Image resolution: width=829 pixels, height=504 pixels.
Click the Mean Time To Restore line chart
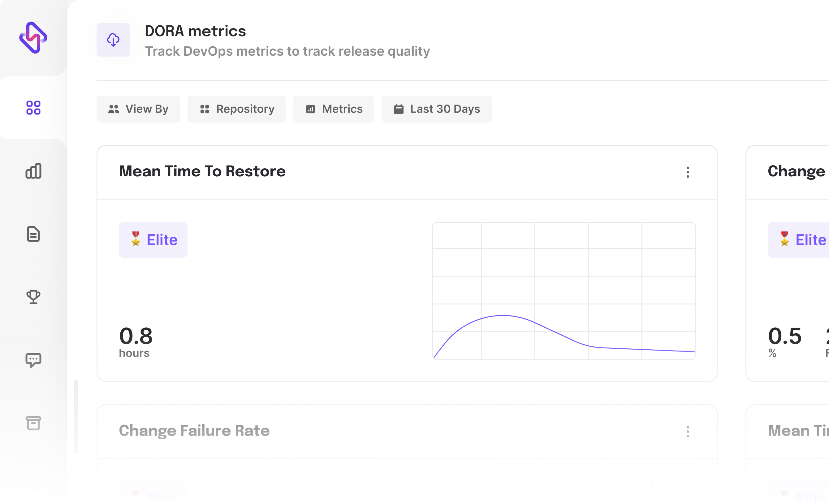[564, 291]
